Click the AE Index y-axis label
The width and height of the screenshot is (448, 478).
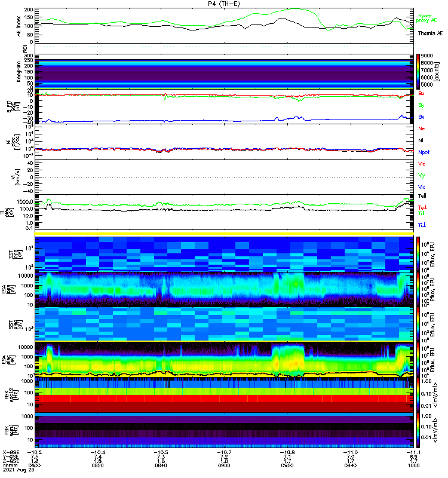pos(19,26)
